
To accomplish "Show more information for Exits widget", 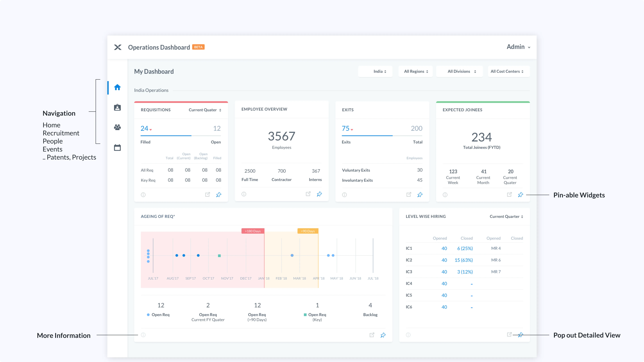I will [344, 195].
